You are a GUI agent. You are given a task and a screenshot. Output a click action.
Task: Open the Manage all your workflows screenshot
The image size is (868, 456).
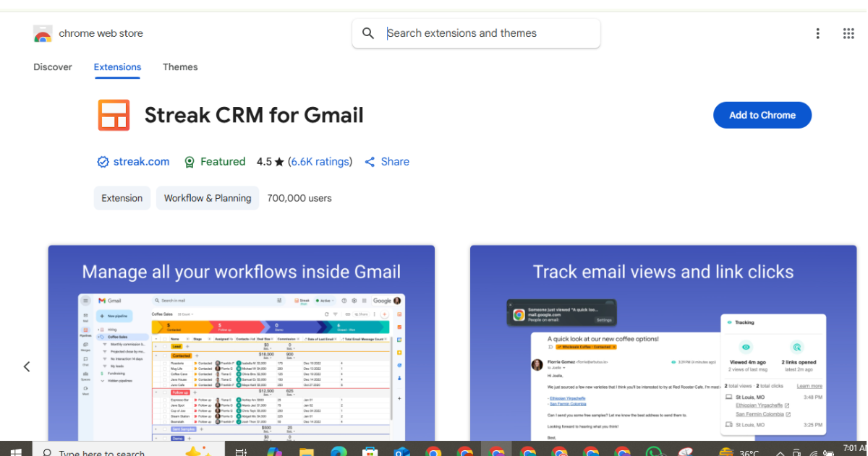(x=242, y=343)
